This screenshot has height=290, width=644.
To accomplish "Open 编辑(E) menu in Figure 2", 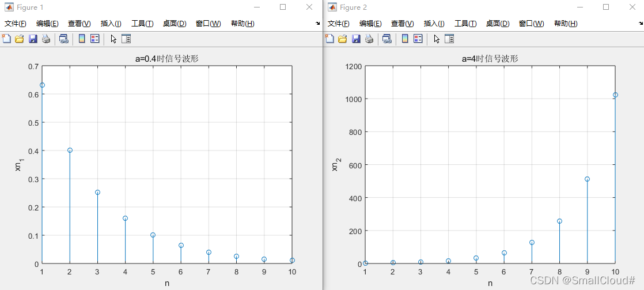I will [x=370, y=24].
